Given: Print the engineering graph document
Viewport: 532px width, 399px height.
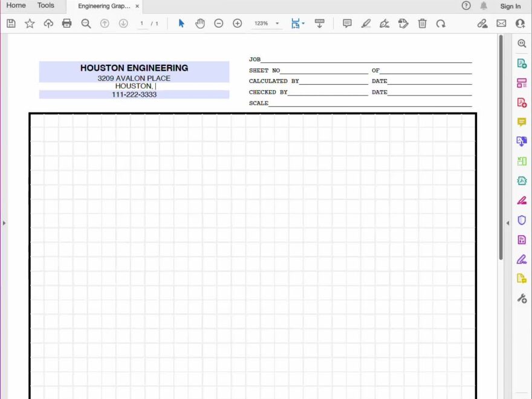Looking at the screenshot, I should pyautogui.click(x=67, y=24).
